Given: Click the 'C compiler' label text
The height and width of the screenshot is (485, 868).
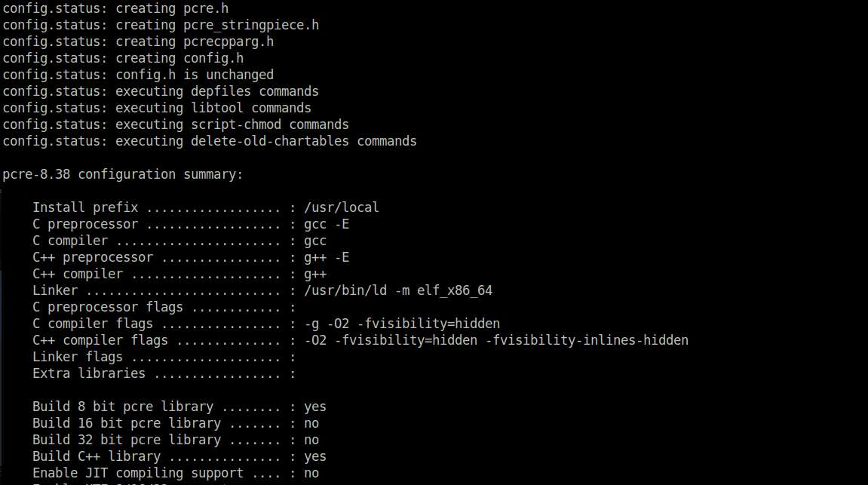Looking at the screenshot, I should [x=70, y=241].
